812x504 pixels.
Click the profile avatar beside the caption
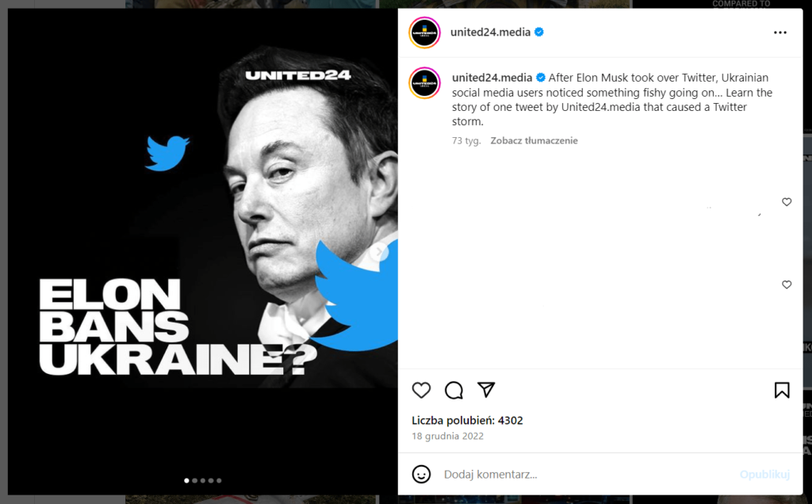424,83
